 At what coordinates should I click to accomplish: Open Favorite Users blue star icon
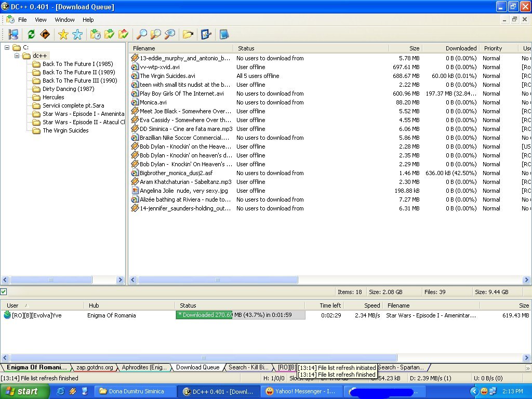click(x=77, y=34)
